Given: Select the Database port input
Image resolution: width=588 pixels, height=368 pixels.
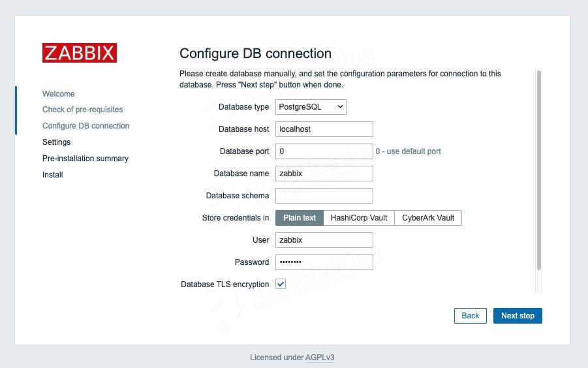Looking at the screenshot, I should tap(324, 151).
